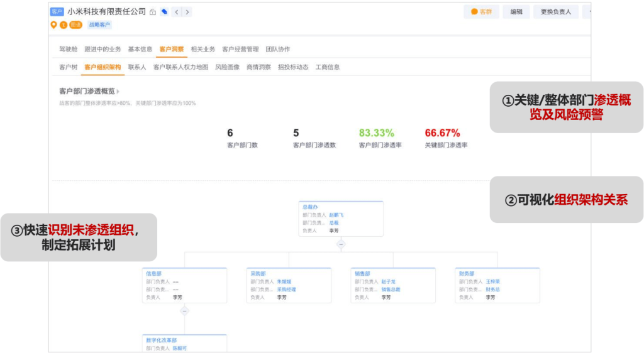Screen dimensions: 644x353
Task: Click the lock icon beside company name
Action: point(153,12)
